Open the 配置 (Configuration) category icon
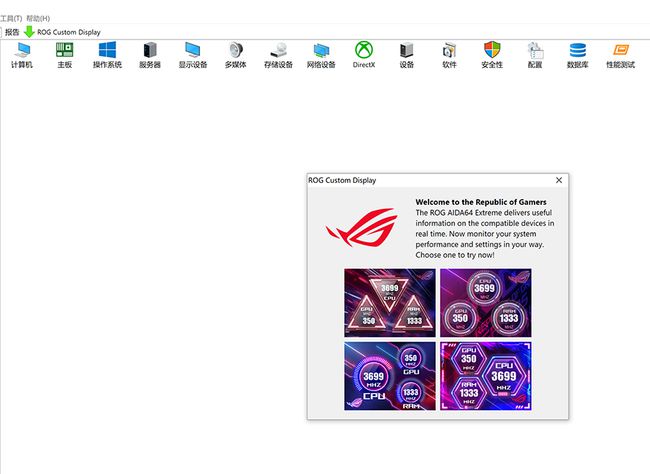650x474 pixels. tap(535, 55)
